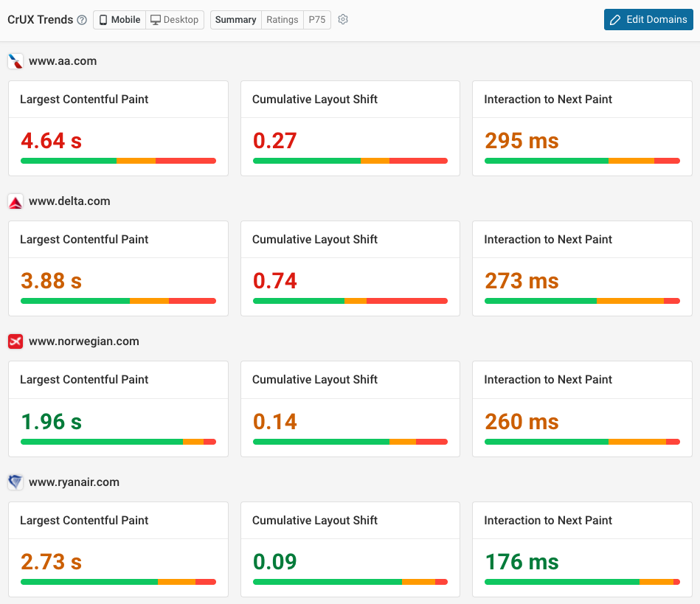Click the aa.com airline favicon
700x604 pixels.
(x=15, y=61)
